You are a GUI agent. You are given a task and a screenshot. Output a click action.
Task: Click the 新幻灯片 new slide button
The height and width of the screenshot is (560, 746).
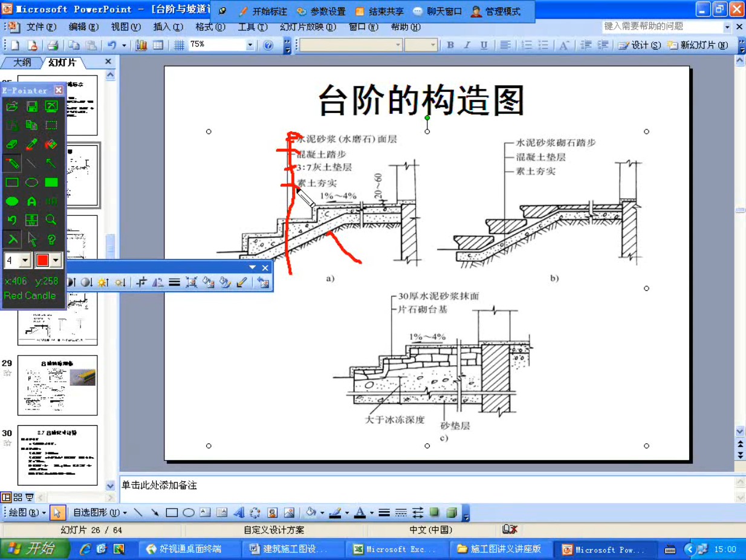[x=699, y=45]
